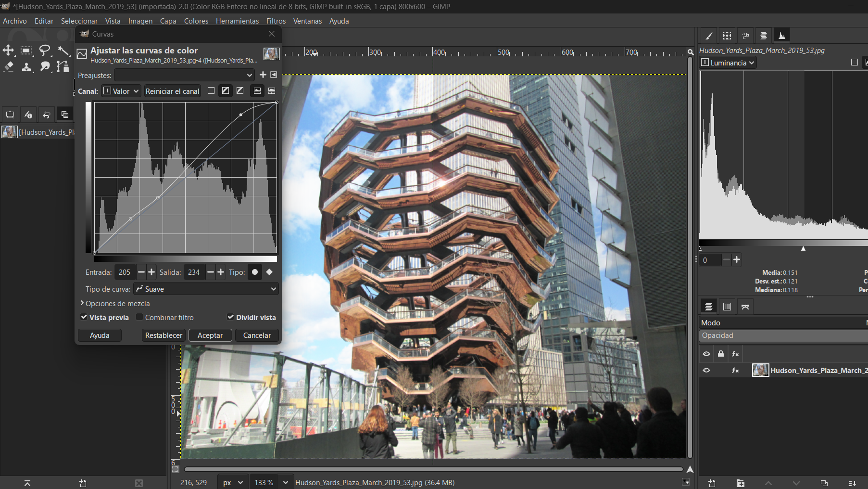
Task: Open the Canal Valor dropdown
Action: tap(121, 91)
